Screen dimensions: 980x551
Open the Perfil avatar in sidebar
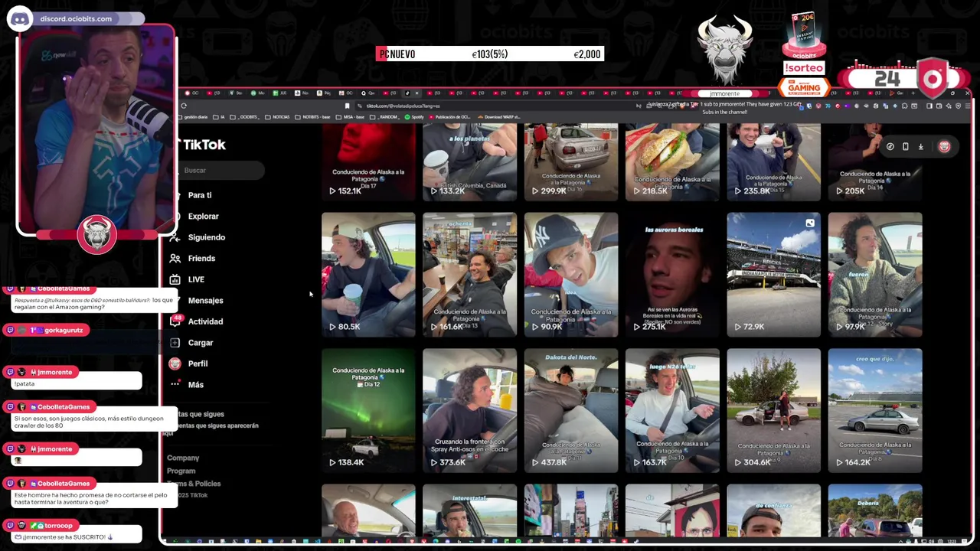(175, 364)
